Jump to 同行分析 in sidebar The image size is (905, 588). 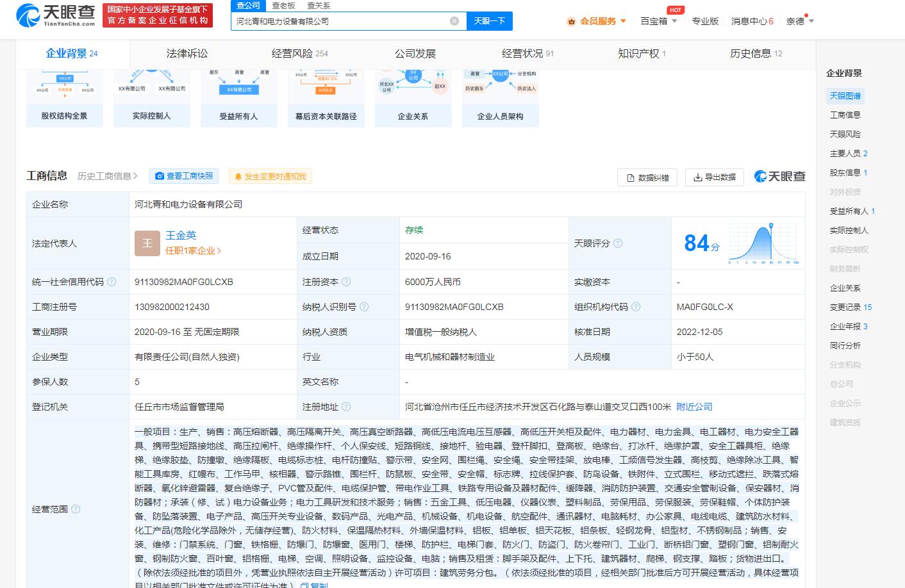coord(845,346)
